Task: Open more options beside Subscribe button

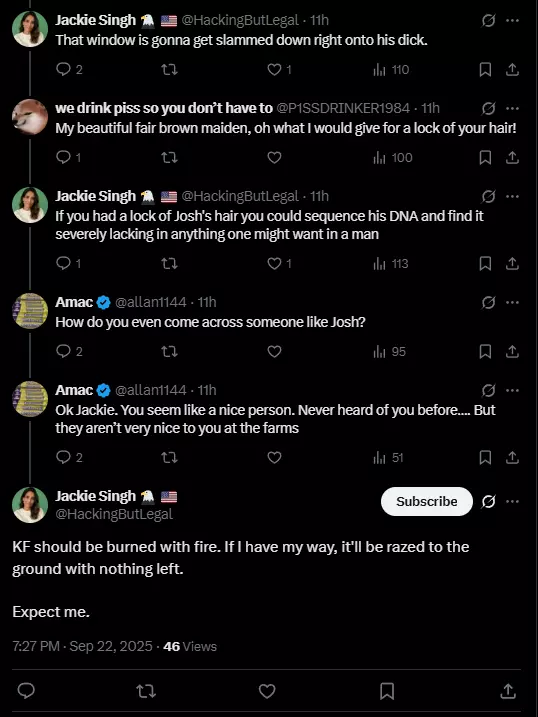Action: (x=512, y=501)
